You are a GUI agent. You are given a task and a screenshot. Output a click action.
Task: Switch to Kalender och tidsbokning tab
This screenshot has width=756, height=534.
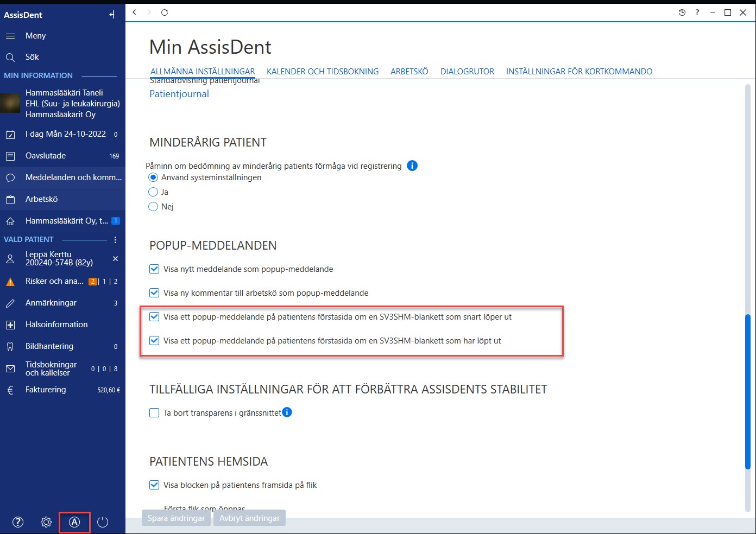323,72
